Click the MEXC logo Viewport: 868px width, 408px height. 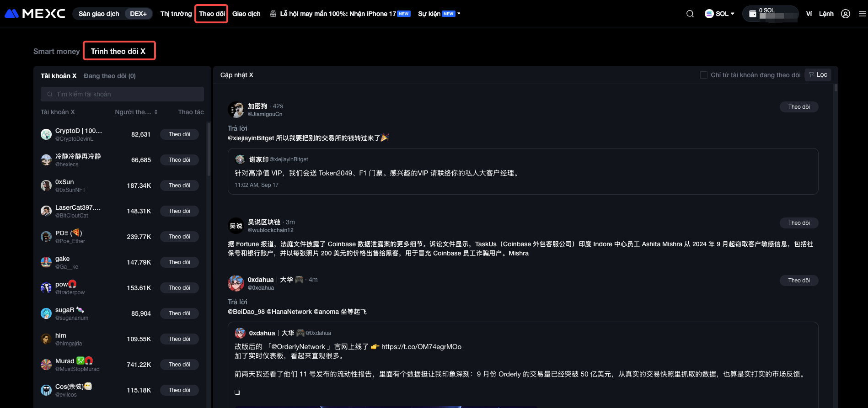click(x=35, y=14)
